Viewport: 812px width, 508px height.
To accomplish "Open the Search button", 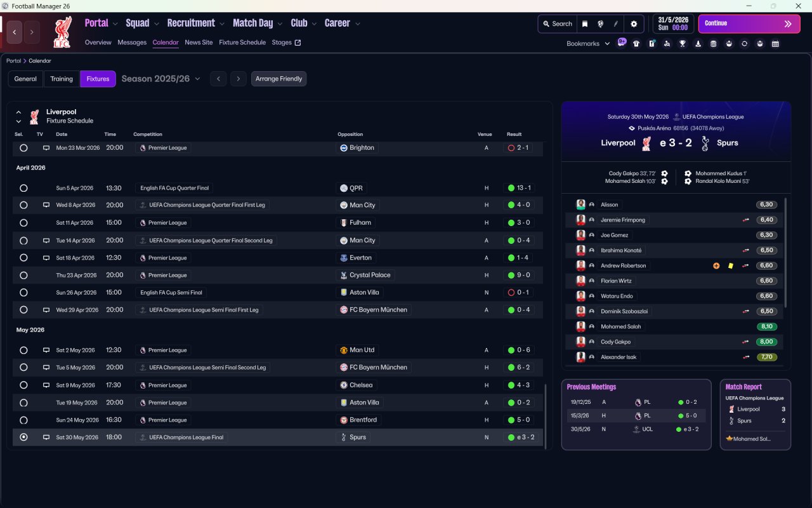I will coord(557,24).
